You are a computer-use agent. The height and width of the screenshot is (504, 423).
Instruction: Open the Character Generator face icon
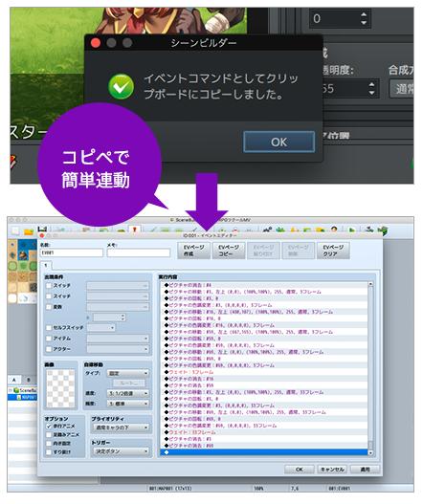coord(334,230)
